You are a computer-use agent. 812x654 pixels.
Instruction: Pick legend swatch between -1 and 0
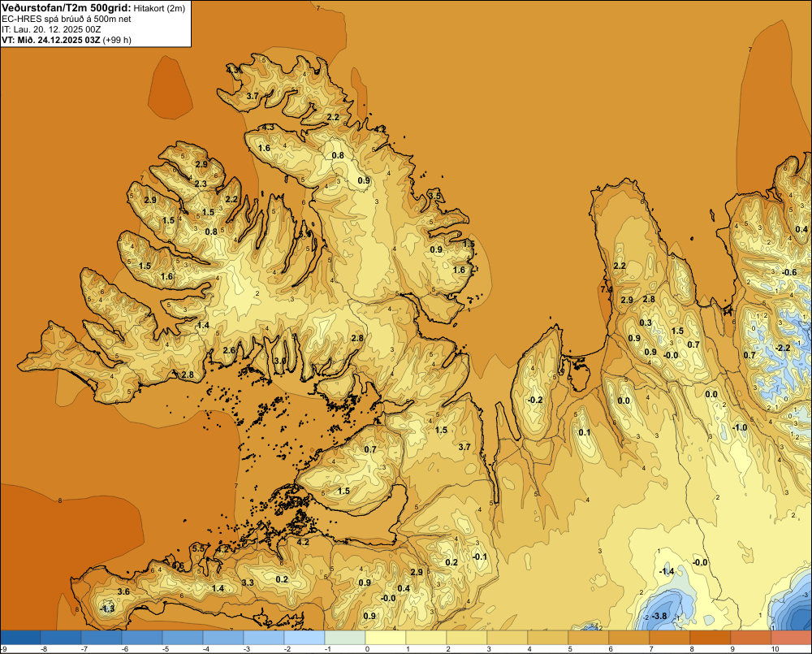345,638
